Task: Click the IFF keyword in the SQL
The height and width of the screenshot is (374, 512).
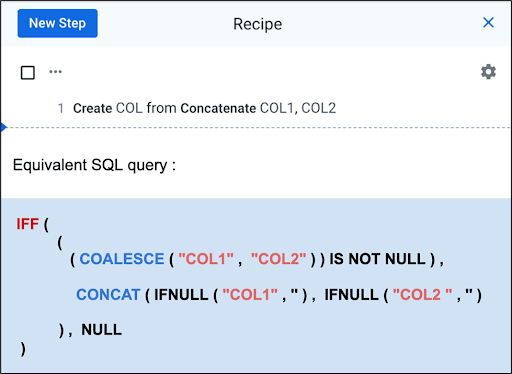Action: (28, 224)
